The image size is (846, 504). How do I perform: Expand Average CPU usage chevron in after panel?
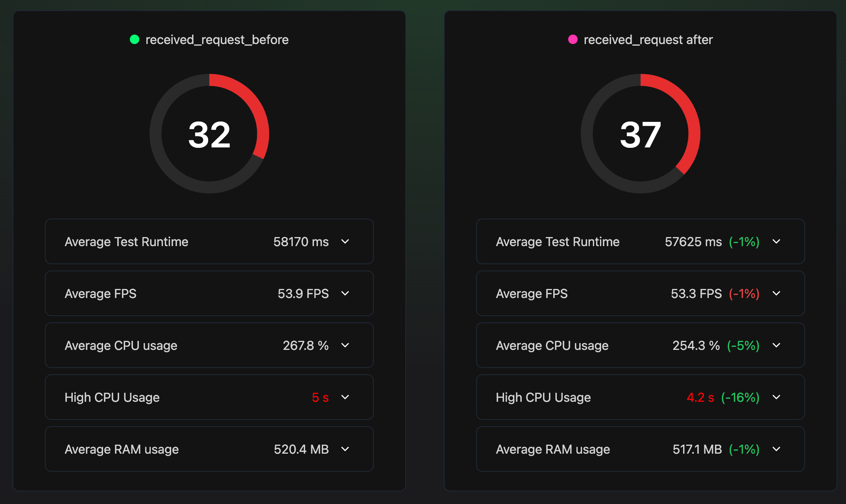tap(776, 345)
